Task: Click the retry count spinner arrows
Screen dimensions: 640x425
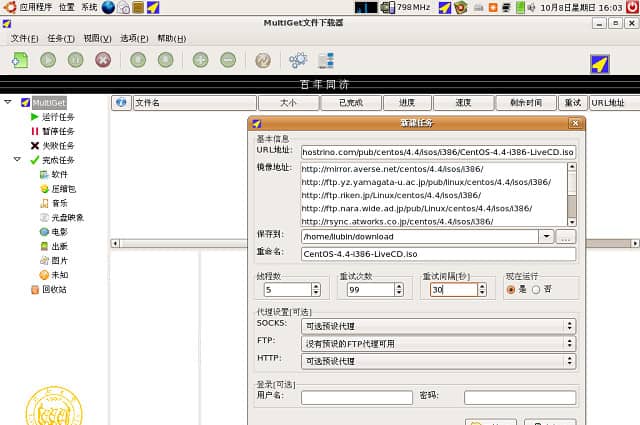Action: 399,289
